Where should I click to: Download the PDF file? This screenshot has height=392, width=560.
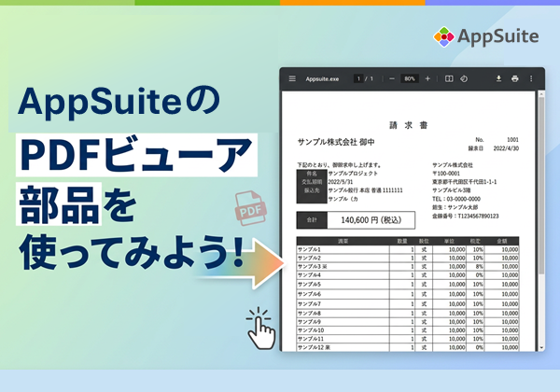498,78
